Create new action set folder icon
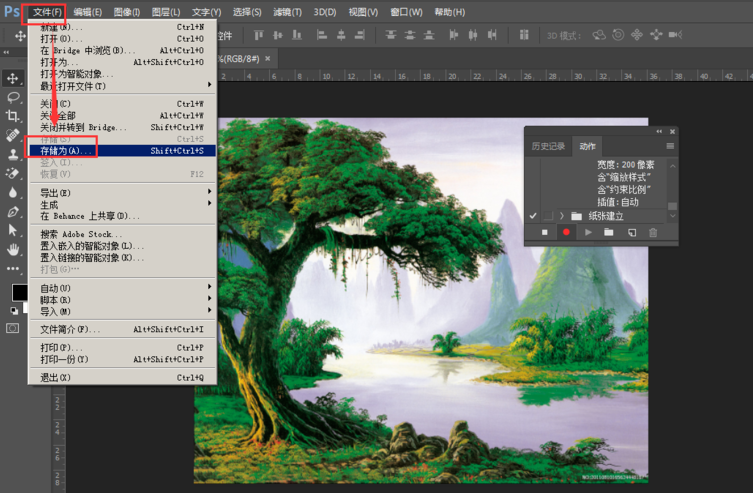Viewport: 753px width, 493px height. [609, 232]
